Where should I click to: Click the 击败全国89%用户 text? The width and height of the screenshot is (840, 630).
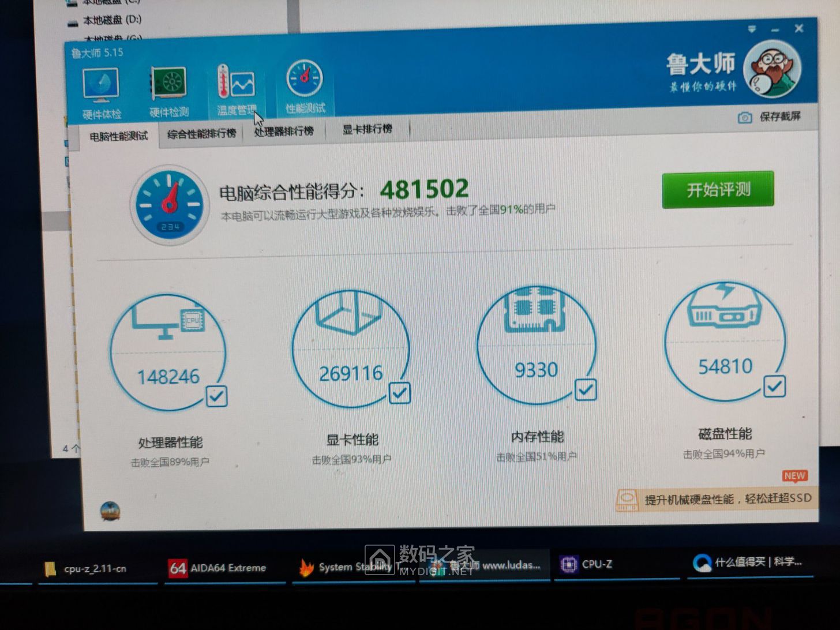[x=170, y=462]
